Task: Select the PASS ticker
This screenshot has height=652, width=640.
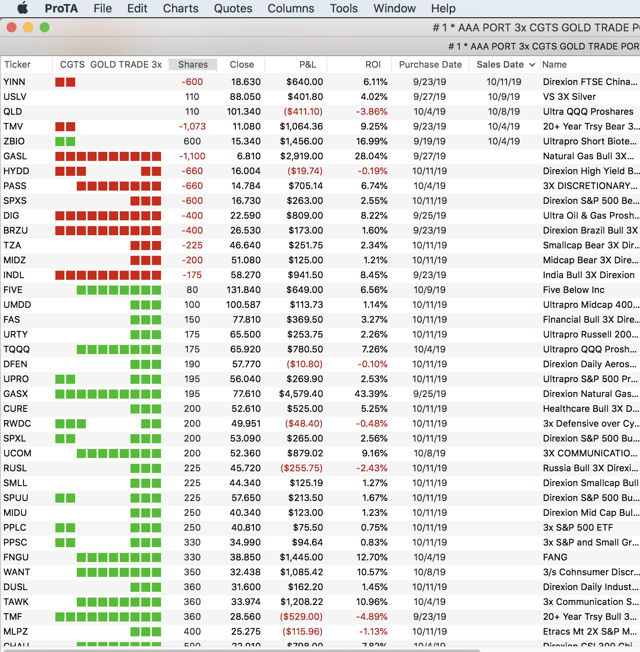Action: coord(15,186)
